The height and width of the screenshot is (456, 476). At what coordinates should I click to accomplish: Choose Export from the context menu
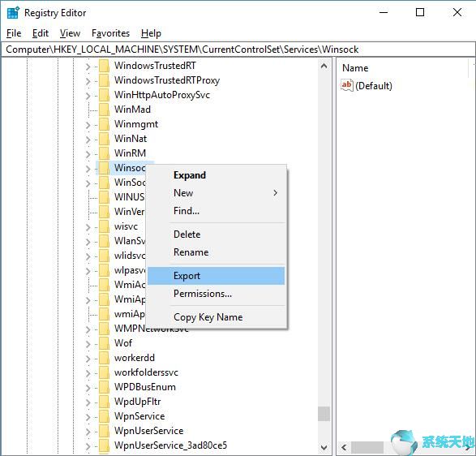coord(217,276)
